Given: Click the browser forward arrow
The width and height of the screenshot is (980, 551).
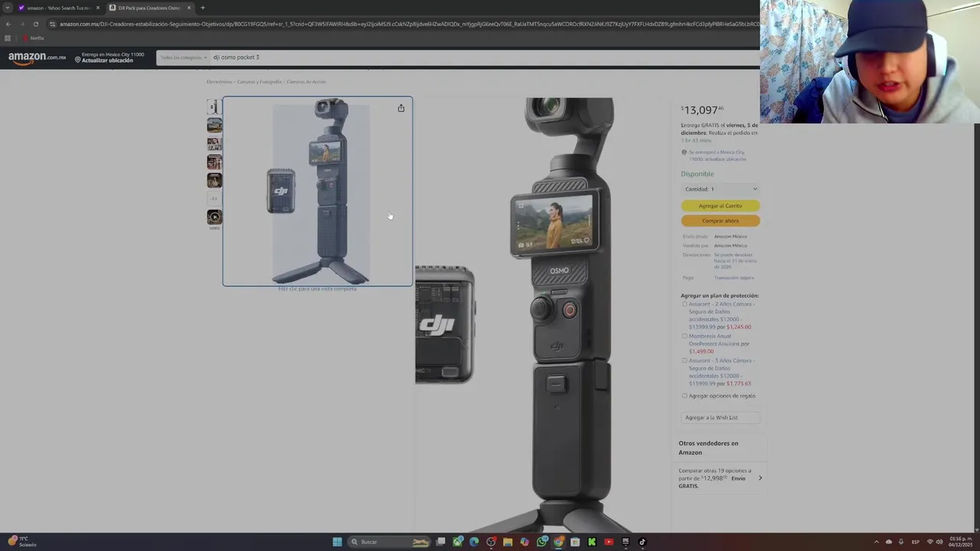Looking at the screenshot, I should point(21,24).
